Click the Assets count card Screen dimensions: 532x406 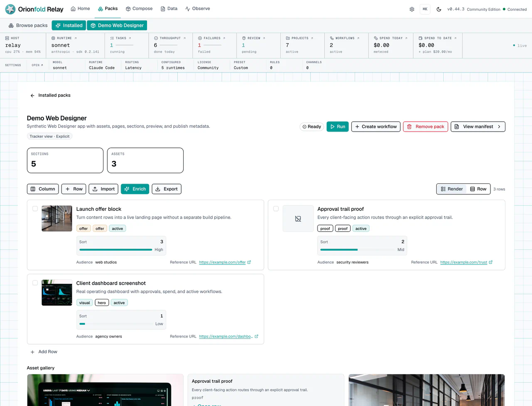pyautogui.click(x=145, y=160)
